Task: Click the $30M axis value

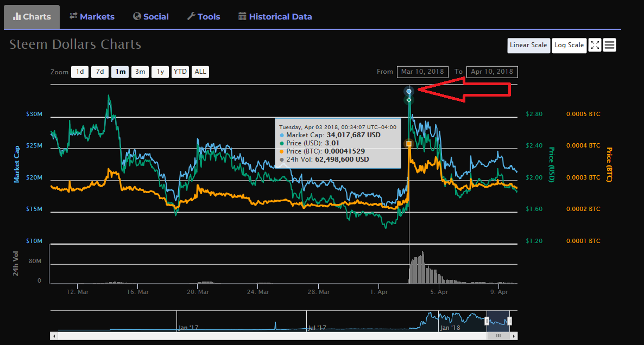Action: [x=34, y=114]
